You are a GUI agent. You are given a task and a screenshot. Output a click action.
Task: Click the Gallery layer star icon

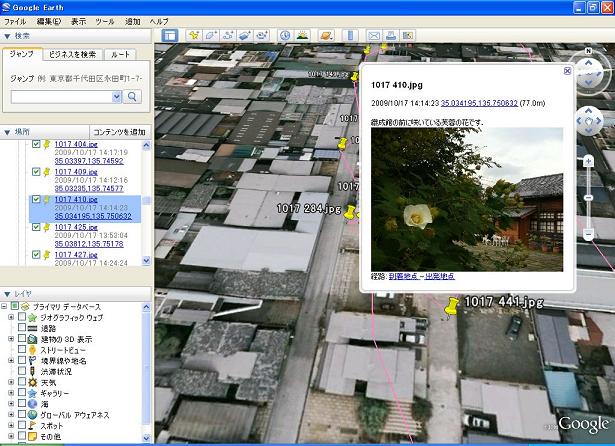[x=33, y=393]
